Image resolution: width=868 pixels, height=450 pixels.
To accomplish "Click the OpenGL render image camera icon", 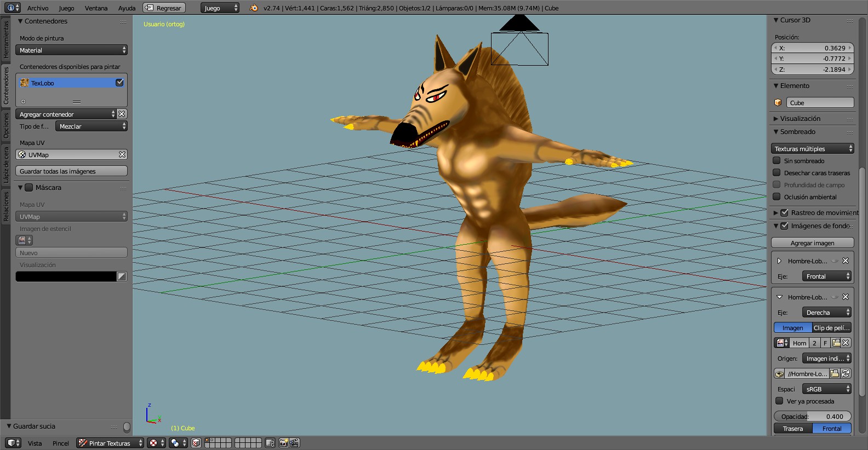I will click(283, 443).
